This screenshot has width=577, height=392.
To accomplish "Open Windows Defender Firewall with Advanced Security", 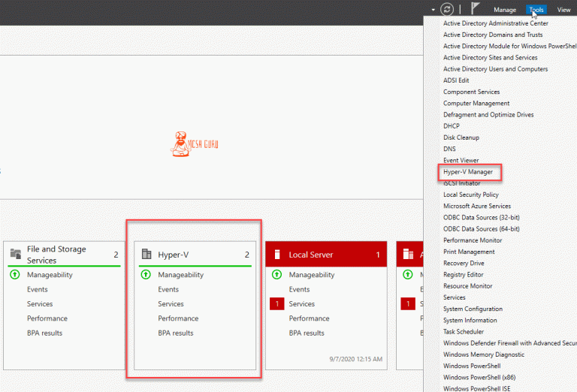I will click(510, 342).
